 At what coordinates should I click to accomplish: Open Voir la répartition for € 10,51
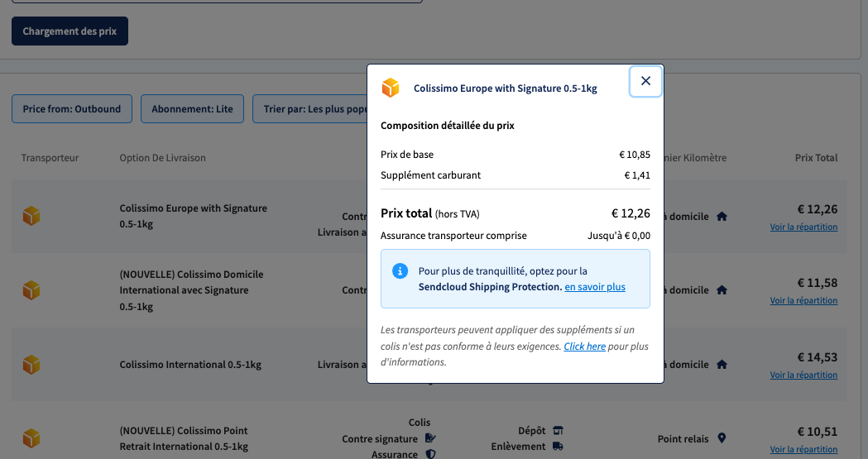[803, 449]
